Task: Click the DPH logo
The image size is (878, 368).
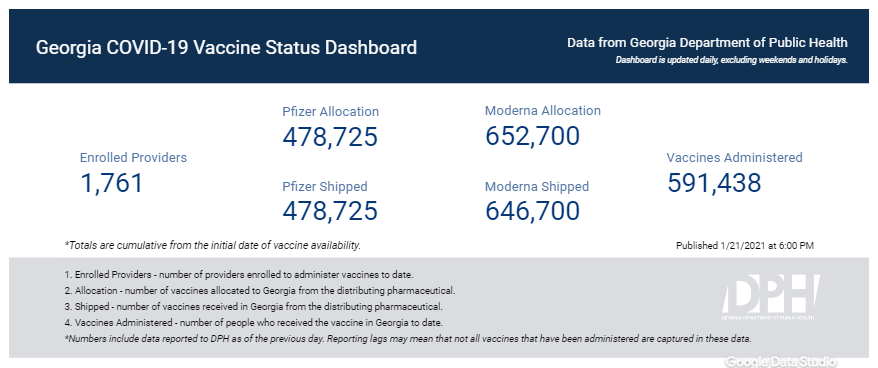Action: tap(771, 297)
